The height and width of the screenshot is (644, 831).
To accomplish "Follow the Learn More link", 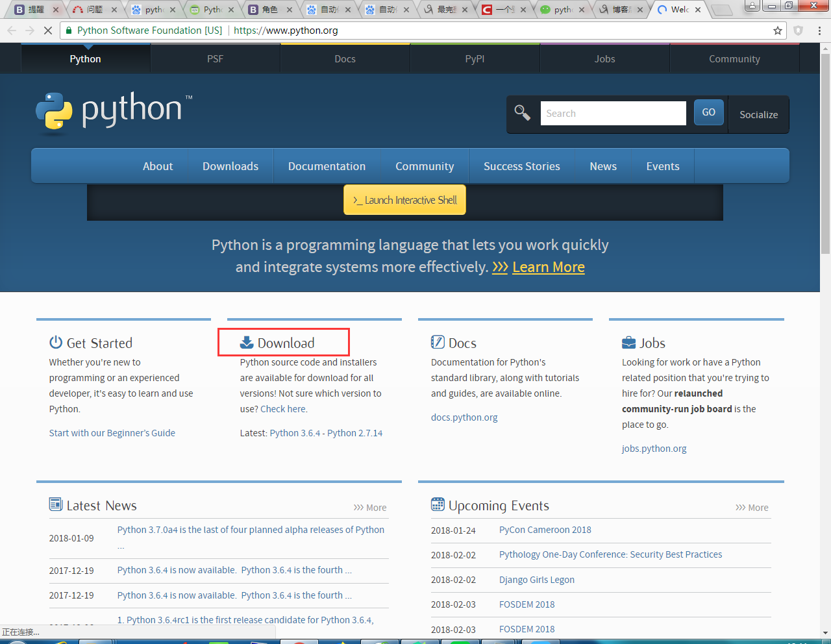I will 549,267.
